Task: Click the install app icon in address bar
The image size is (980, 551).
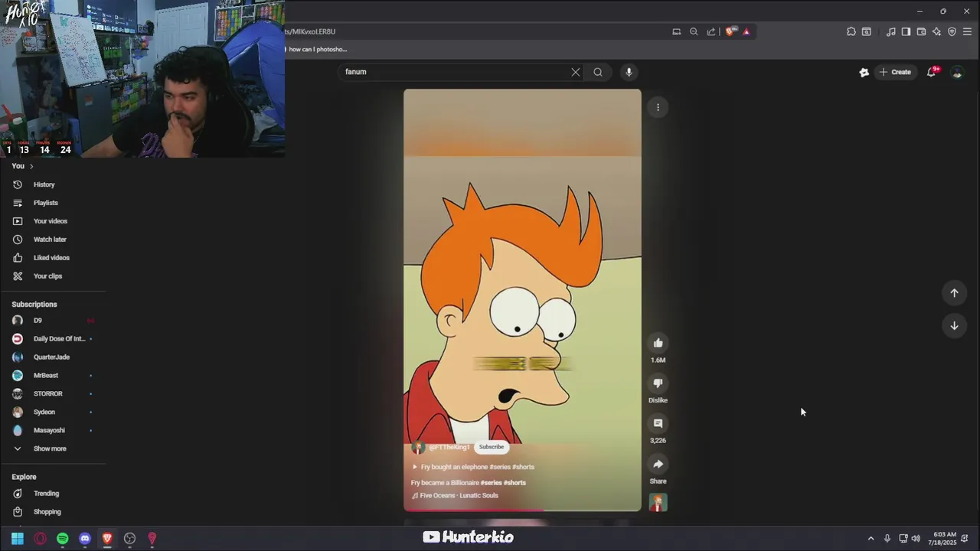Action: click(677, 31)
